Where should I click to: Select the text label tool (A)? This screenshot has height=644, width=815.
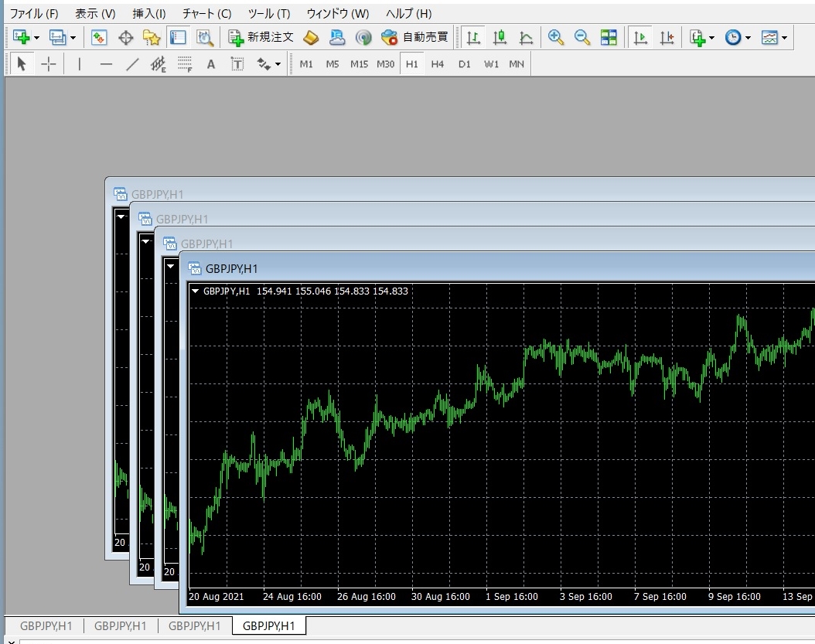click(210, 64)
